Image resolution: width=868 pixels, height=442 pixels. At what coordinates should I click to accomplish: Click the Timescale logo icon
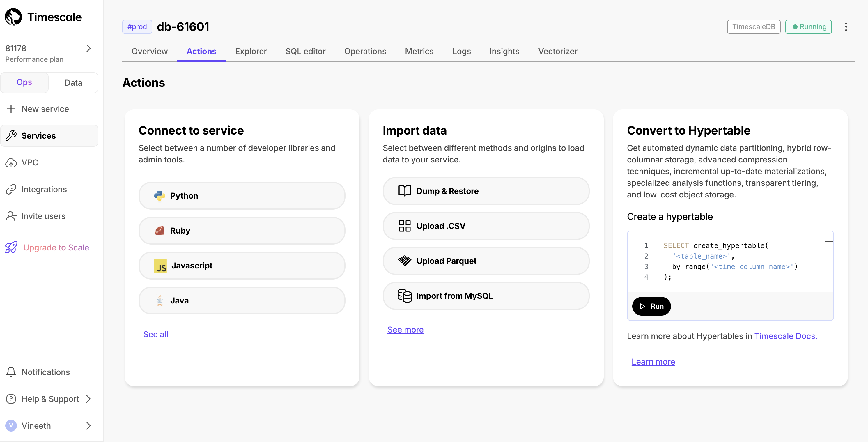13,17
